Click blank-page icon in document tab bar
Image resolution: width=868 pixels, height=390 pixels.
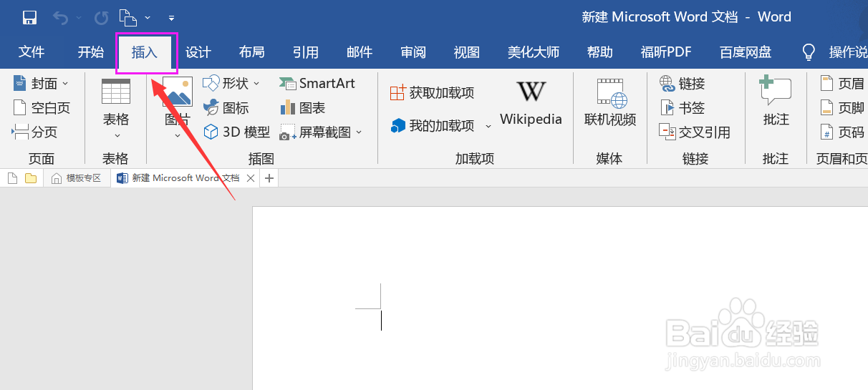13,178
